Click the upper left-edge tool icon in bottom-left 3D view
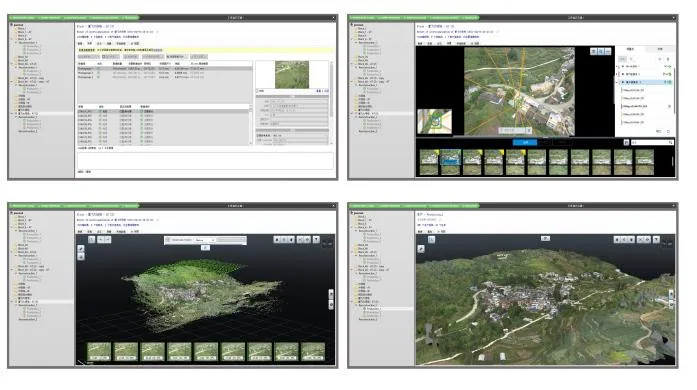The image size is (697, 390). click(80, 249)
